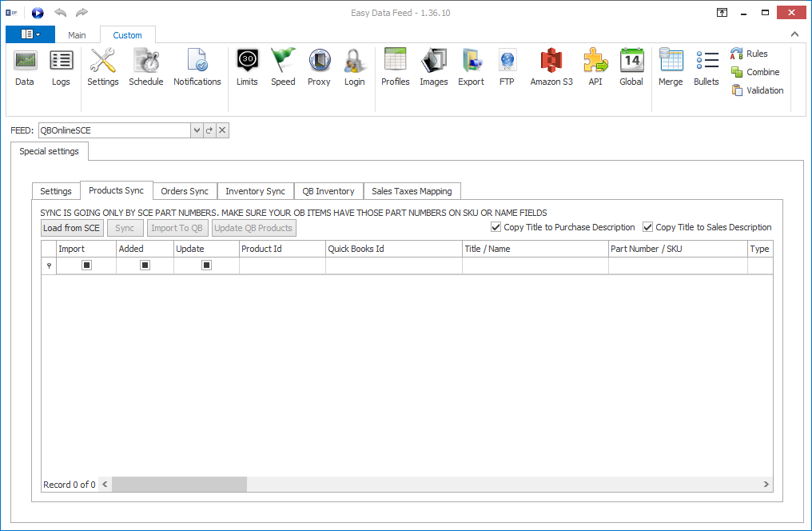Image resolution: width=812 pixels, height=531 pixels.
Task: Open the blue application menu dropdown
Action: point(30,34)
